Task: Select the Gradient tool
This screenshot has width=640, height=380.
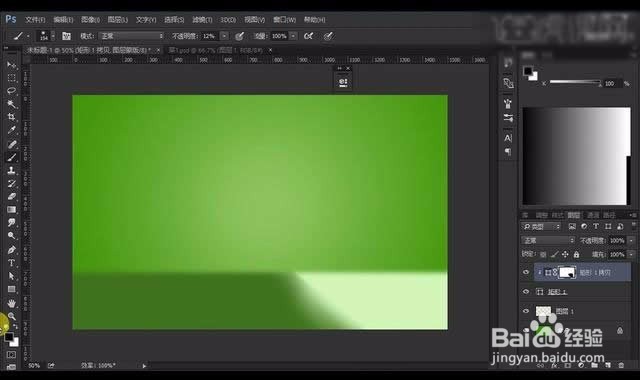Action: (x=11, y=209)
